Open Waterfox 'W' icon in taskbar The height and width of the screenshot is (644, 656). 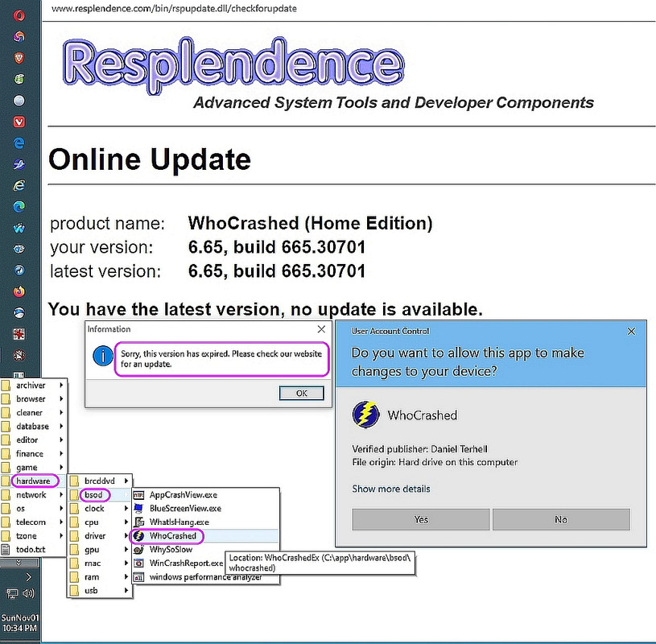(x=19, y=228)
